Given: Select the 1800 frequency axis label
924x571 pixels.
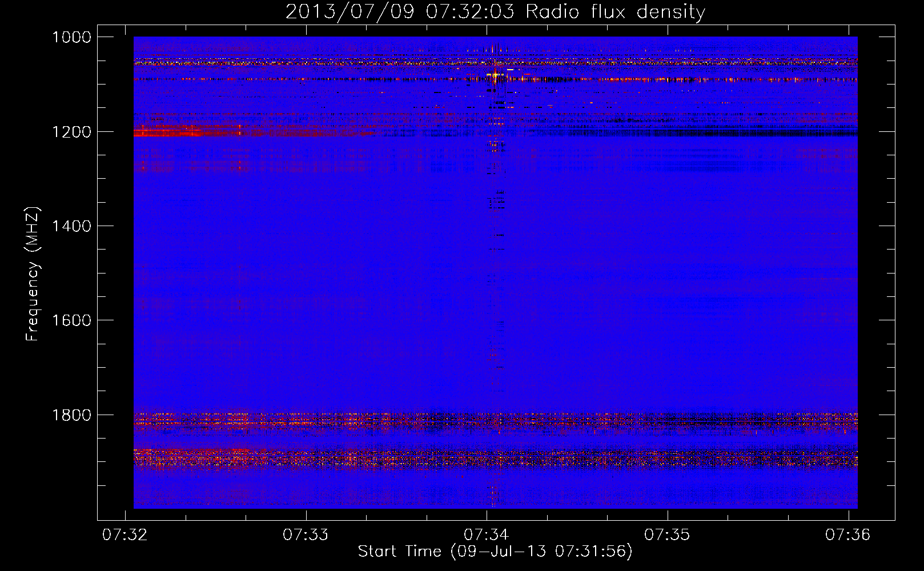Looking at the screenshot, I should tap(71, 415).
